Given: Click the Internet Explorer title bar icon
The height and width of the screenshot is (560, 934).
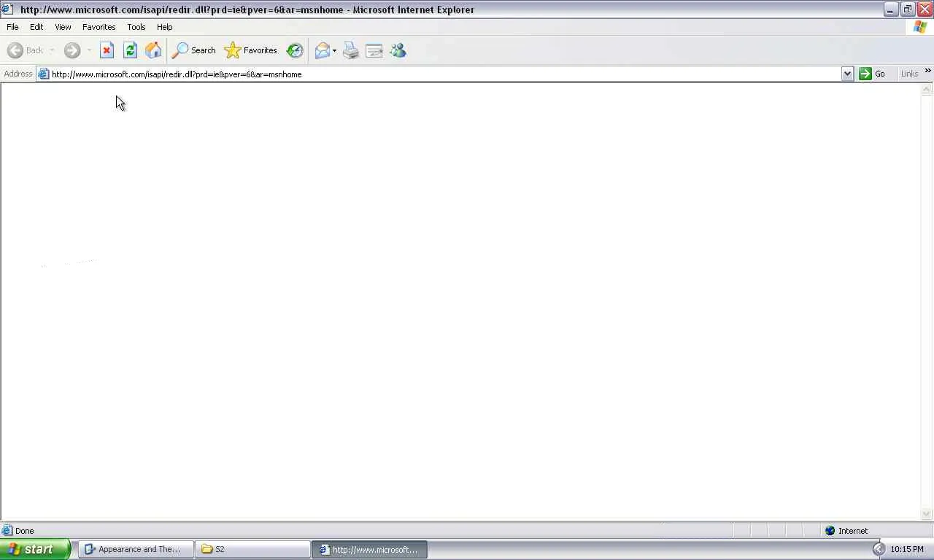Looking at the screenshot, I should tap(7, 9).
